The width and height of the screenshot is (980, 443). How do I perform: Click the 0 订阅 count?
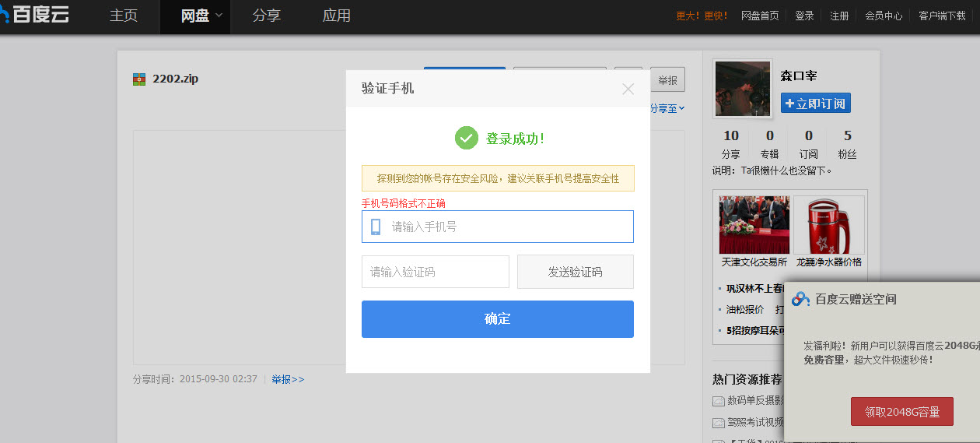(x=809, y=145)
